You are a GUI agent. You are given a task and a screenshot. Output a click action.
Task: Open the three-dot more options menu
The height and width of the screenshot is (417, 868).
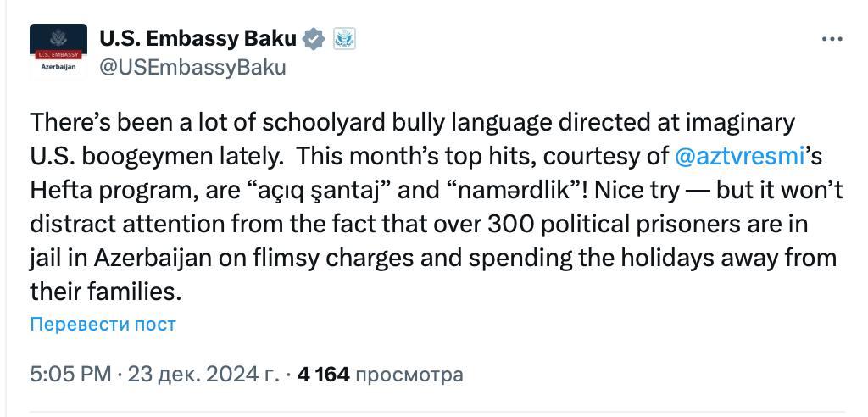click(x=833, y=39)
